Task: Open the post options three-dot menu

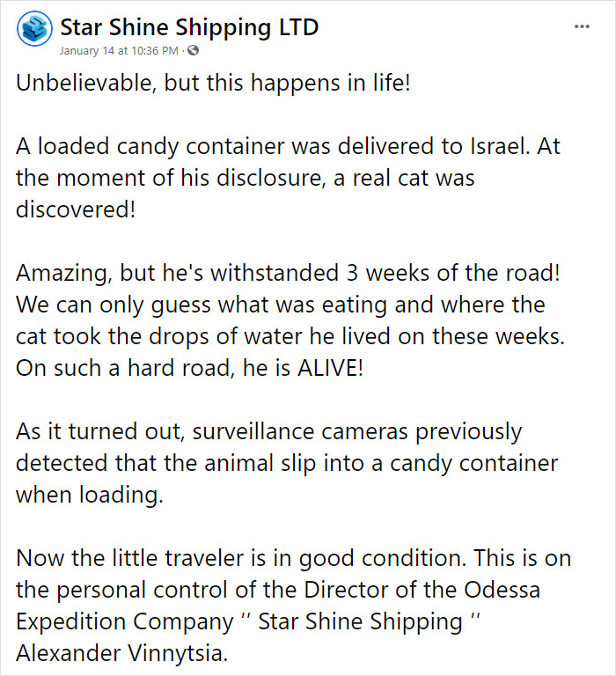Action: coord(582,27)
